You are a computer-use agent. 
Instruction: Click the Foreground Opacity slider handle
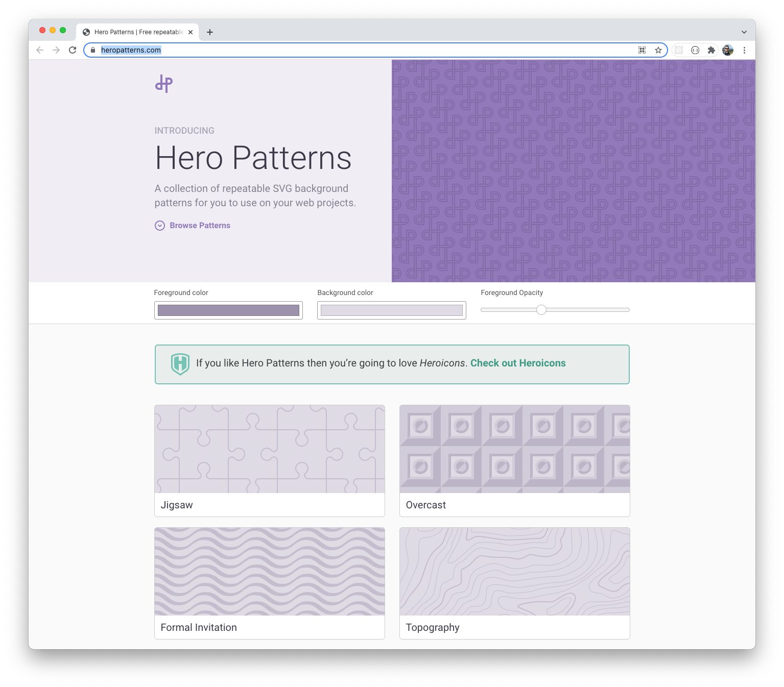(541, 310)
